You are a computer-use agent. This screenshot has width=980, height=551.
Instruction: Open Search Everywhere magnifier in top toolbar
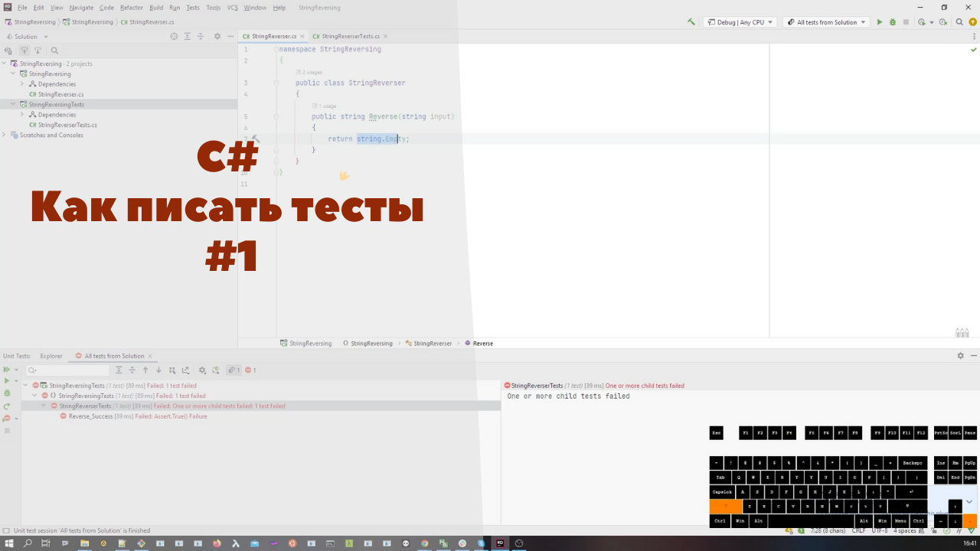959,22
